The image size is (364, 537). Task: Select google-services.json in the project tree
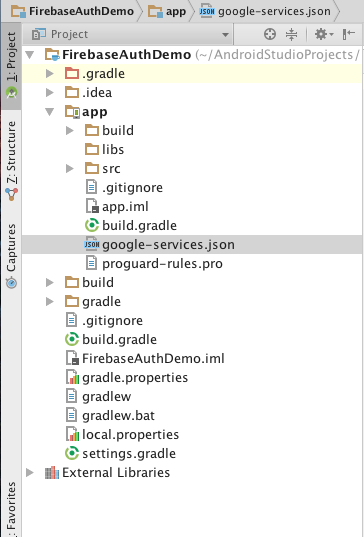pos(168,245)
